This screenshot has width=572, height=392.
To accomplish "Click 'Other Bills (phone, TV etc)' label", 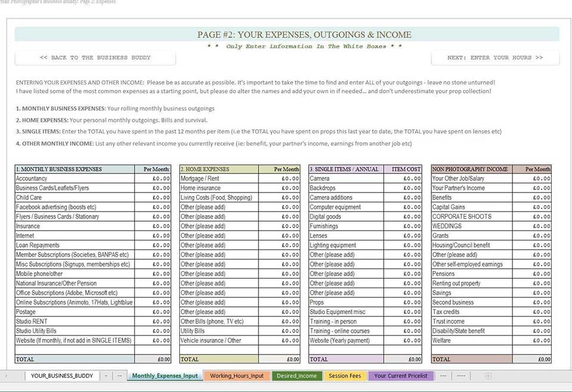I will point(212,322).
